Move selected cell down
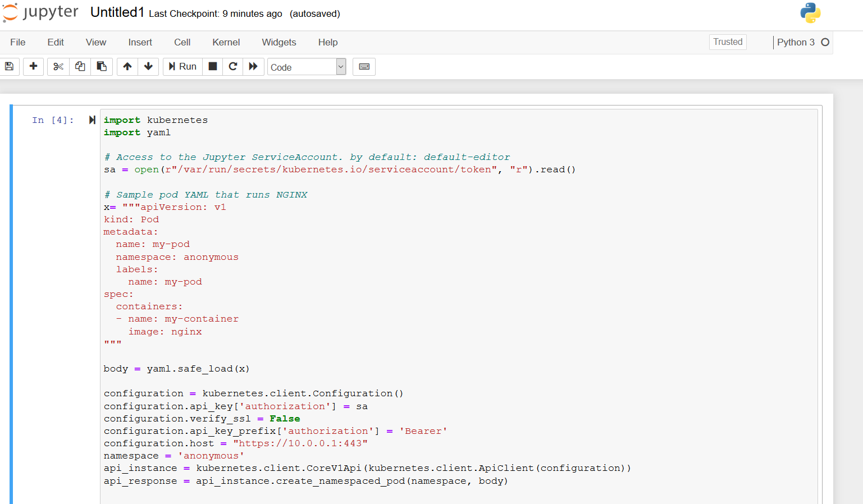The image size is (863, 504). click(x=148, y=67)
